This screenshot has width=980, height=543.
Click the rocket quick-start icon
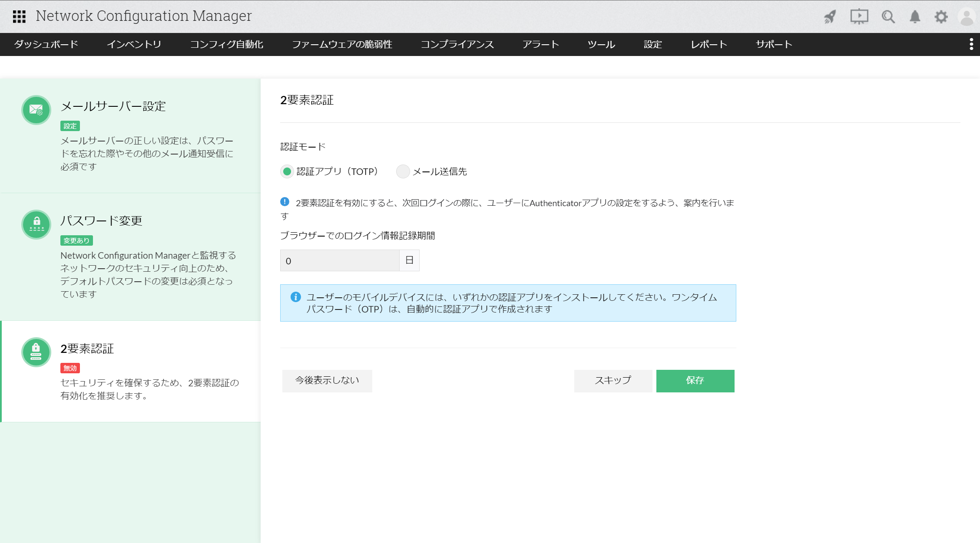point(830,17)
